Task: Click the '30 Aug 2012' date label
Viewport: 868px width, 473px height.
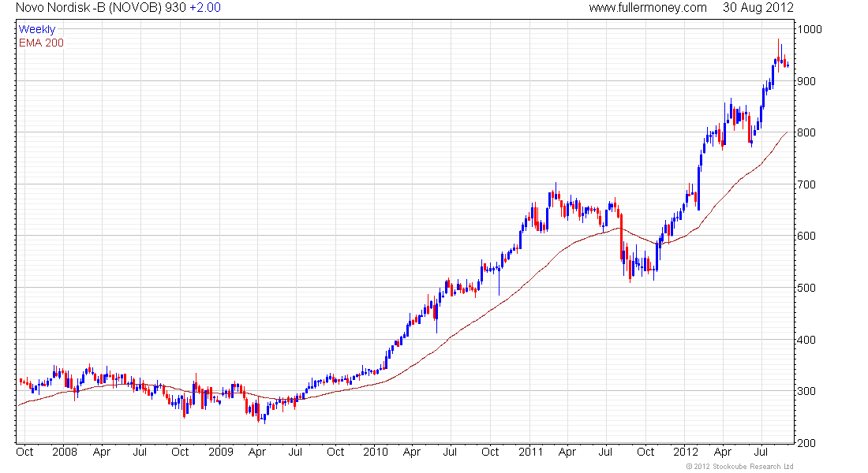Action: [758, 8]
